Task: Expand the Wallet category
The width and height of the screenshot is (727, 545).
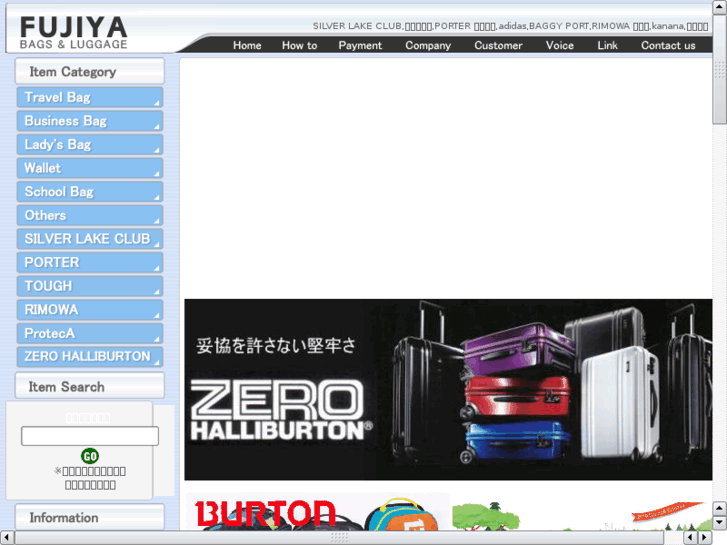Action: point(90,168)
